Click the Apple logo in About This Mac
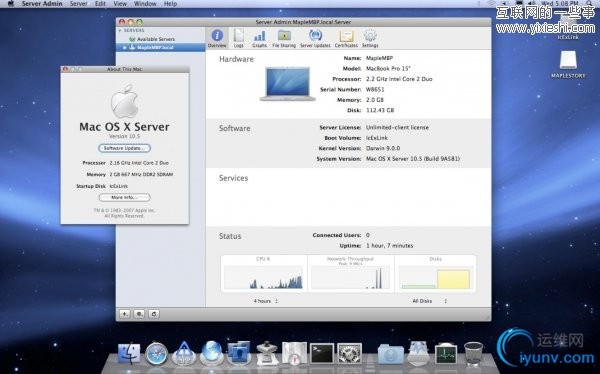Viewport: 600px width, 374px height. (124, 101)
